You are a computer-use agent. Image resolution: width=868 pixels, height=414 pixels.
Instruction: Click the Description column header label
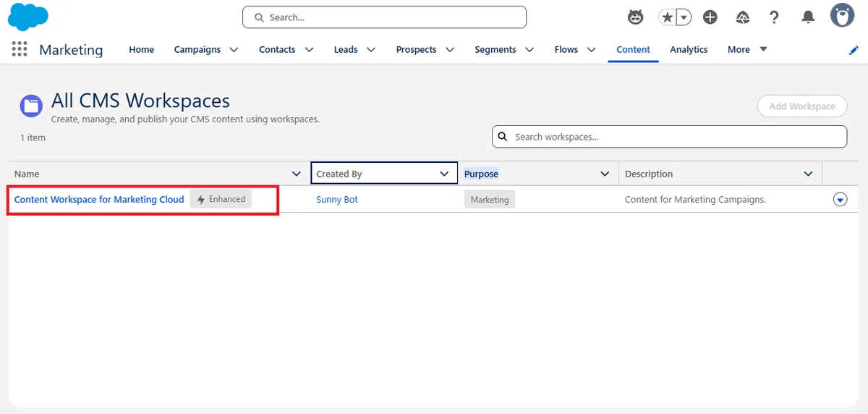point(649,174)
